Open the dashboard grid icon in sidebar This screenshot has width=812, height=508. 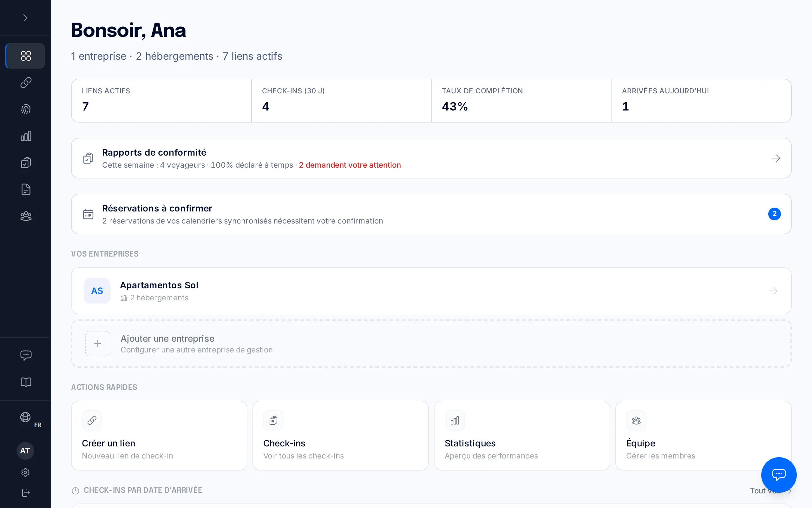[25, 56]
